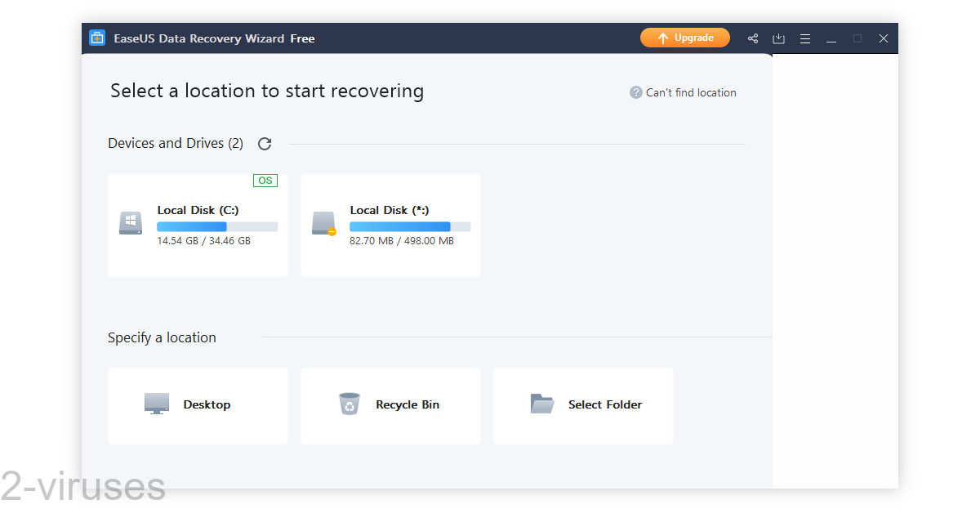Viewport: 980px width, 509px height.
Task: Select Local Disk (*:) drive card
Action: coord(390,225)
